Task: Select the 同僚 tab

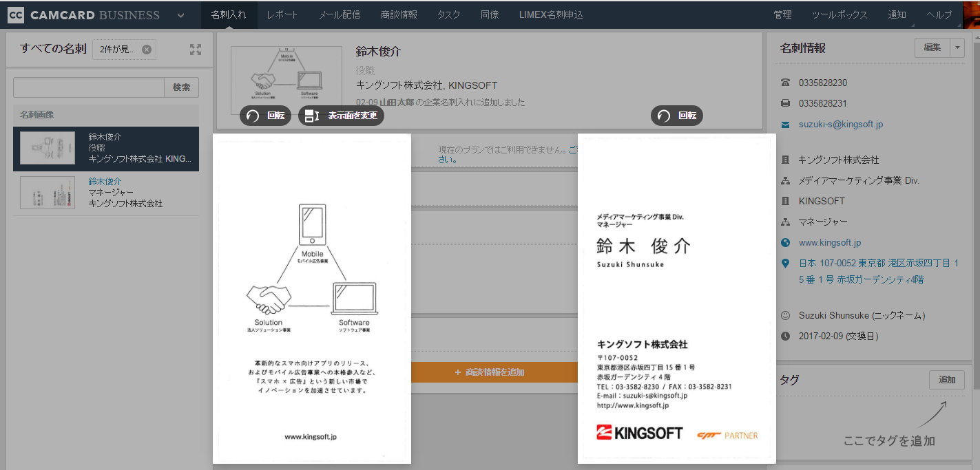Action: pyautogui.click(x=490, y=14)
